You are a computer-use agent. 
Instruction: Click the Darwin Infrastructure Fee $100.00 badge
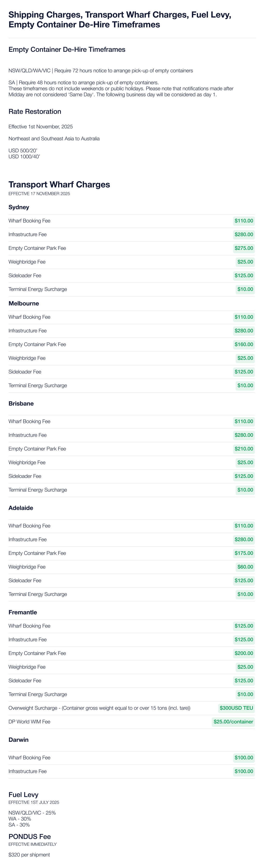[243, 771]
